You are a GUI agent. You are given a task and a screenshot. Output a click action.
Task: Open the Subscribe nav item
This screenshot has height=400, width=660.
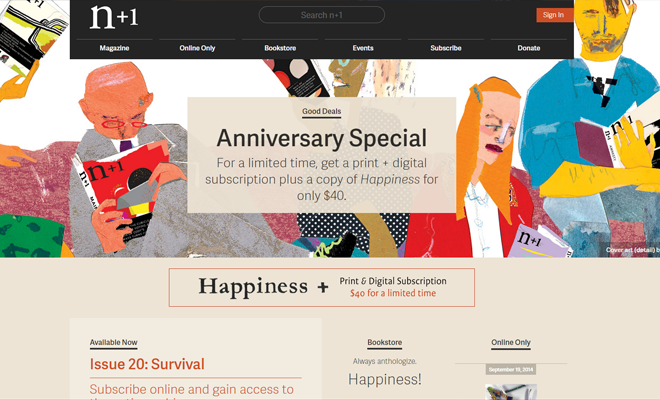446,48
